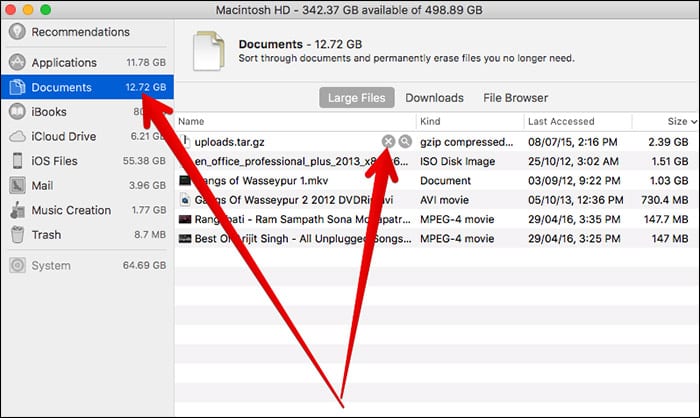
Task: Select the Applications label in the sidebar
Action: pyautogui.click(x=64, y=63)
